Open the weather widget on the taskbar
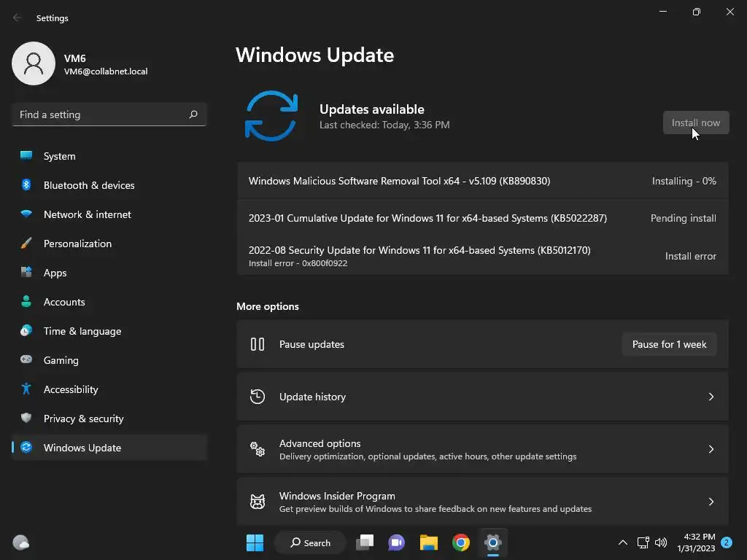This screenshot has width=747, height=560. (x=20, y=542)
